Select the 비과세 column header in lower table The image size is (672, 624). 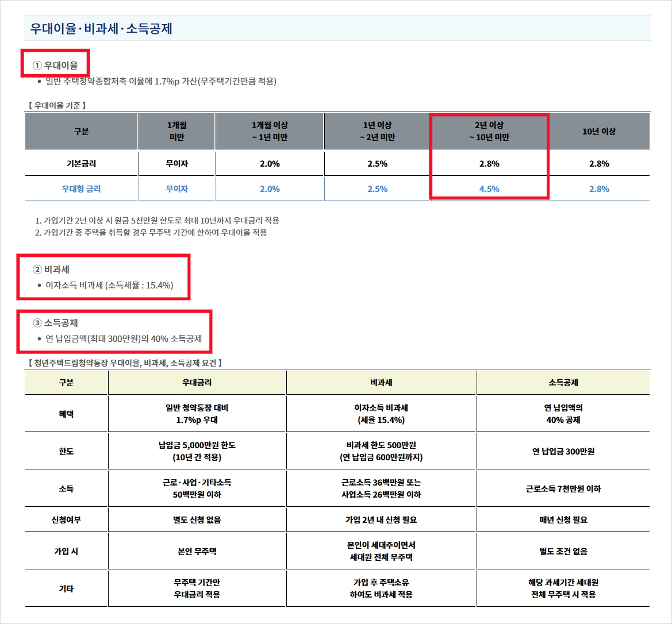point(381,382)
